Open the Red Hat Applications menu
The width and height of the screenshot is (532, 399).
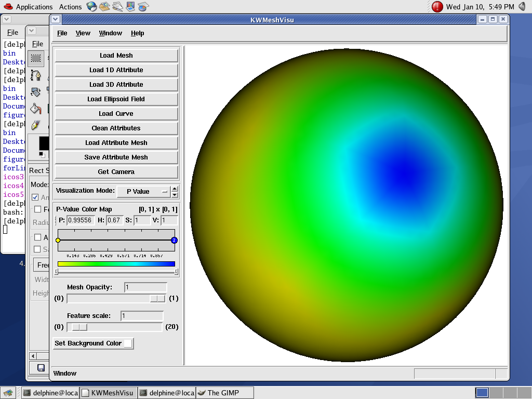pos(28,7)
